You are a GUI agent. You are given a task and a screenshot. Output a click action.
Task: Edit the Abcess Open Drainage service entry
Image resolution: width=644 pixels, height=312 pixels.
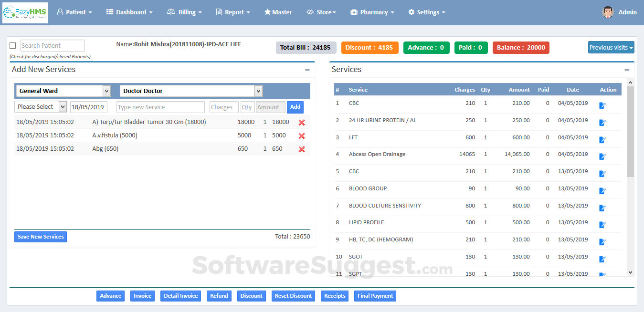(602, 156)
